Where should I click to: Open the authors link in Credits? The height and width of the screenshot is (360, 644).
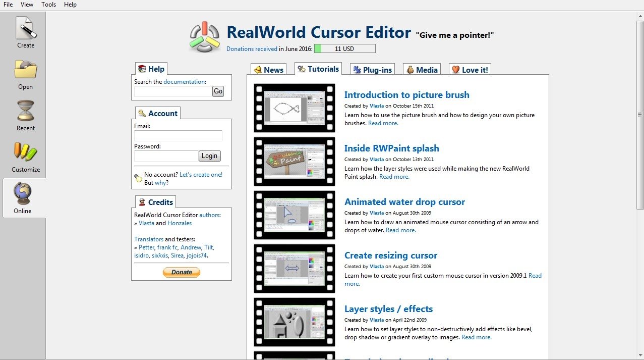[x=209, y=215]
